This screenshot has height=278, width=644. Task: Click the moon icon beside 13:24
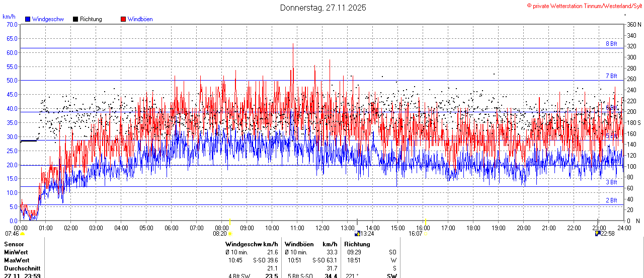point(357,233)
